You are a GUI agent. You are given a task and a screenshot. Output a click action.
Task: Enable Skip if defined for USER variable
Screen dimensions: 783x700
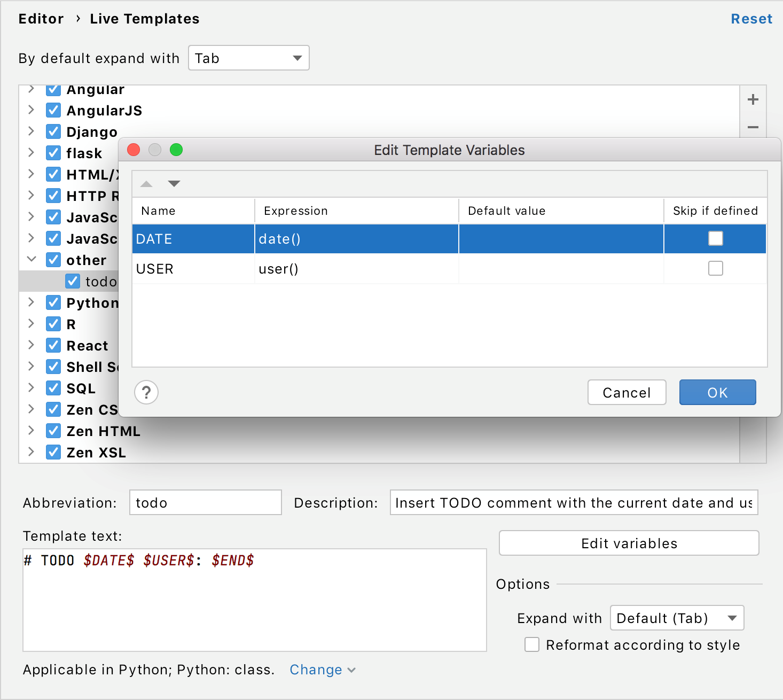click(x=715, y=268)
